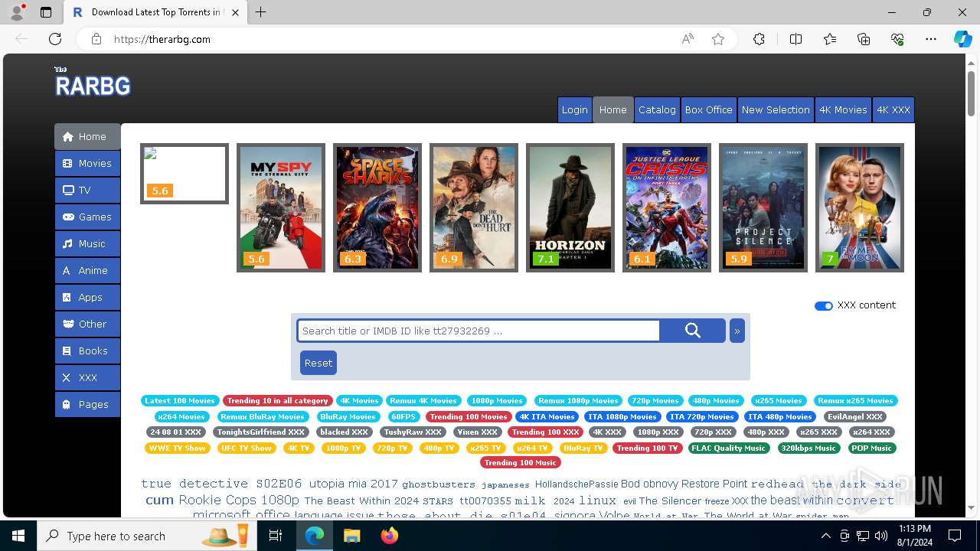The width and height of the screenshot is (980, 551).
Task: Open the Apps category in sidebar
Action: (87, 297)
